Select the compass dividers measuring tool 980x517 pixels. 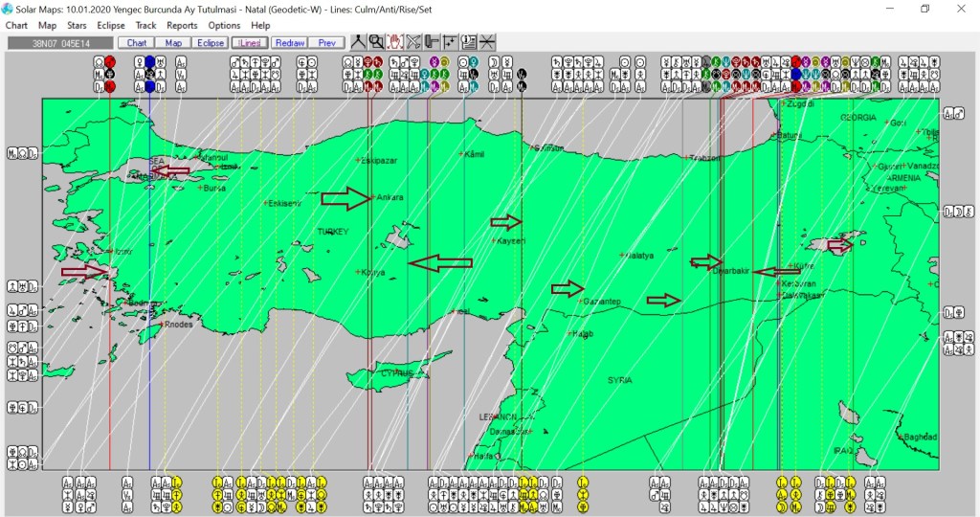pos(358,42)
